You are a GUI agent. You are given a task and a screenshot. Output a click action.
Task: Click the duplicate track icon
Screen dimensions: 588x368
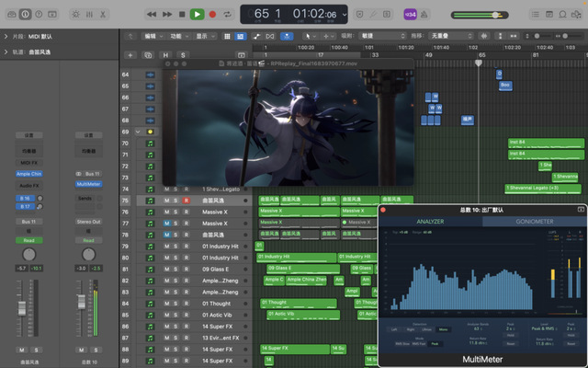[148, 55]
